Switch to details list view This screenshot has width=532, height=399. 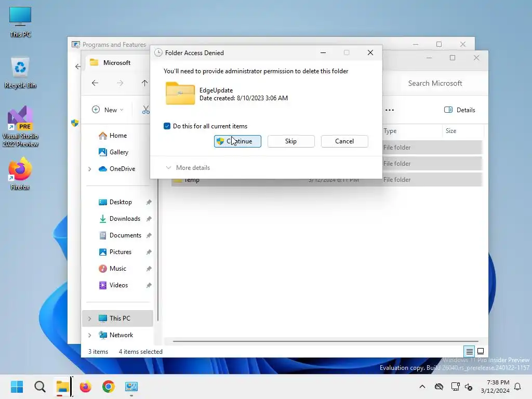470,352
